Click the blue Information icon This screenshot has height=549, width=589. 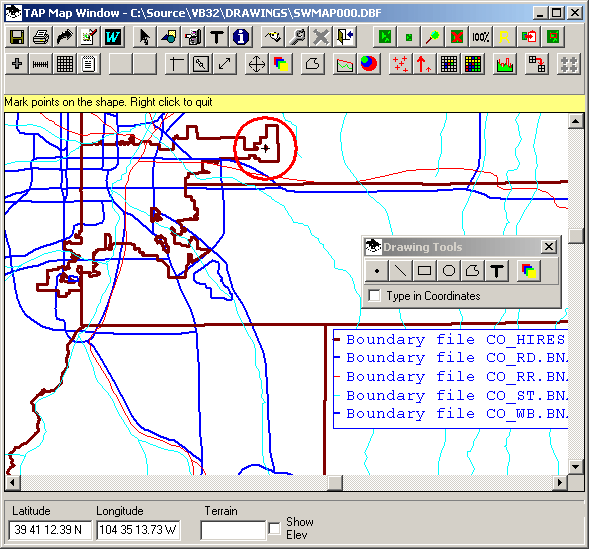241,37
